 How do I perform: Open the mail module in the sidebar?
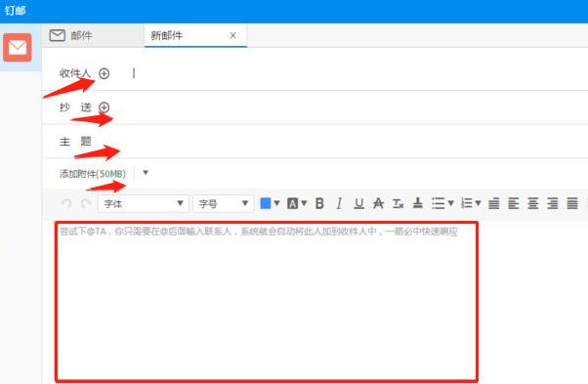18,47
